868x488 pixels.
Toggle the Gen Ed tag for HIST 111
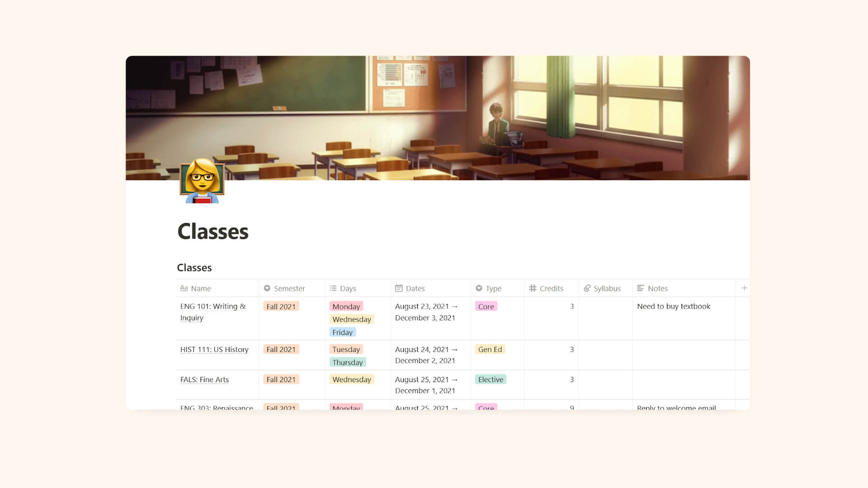tap(490, 349)
